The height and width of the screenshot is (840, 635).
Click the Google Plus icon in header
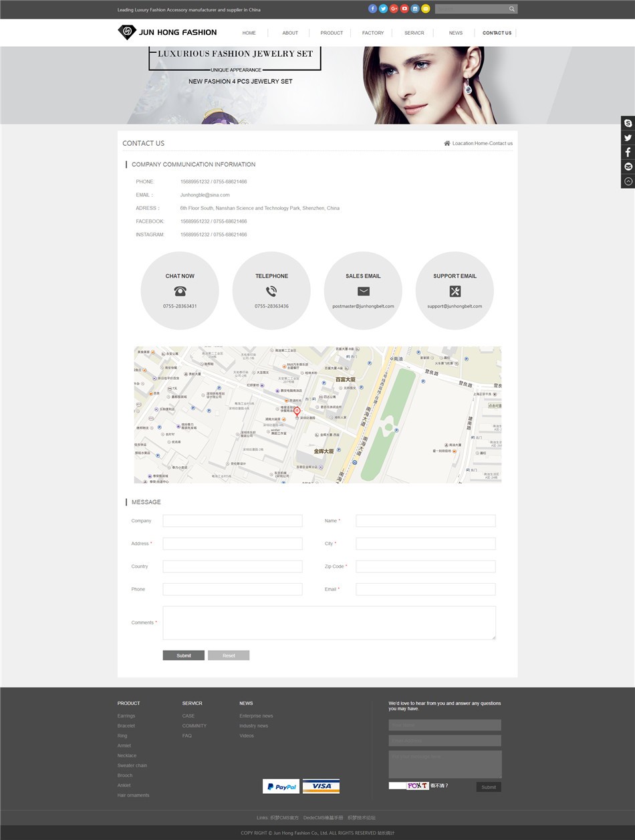[x=394, y=9]
